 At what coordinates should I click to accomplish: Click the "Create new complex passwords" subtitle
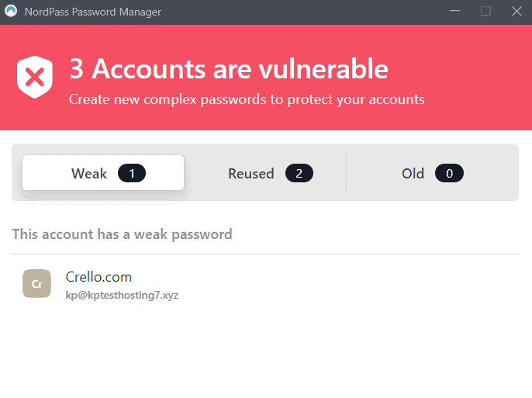pyautogui.click(x=247, y=99)
